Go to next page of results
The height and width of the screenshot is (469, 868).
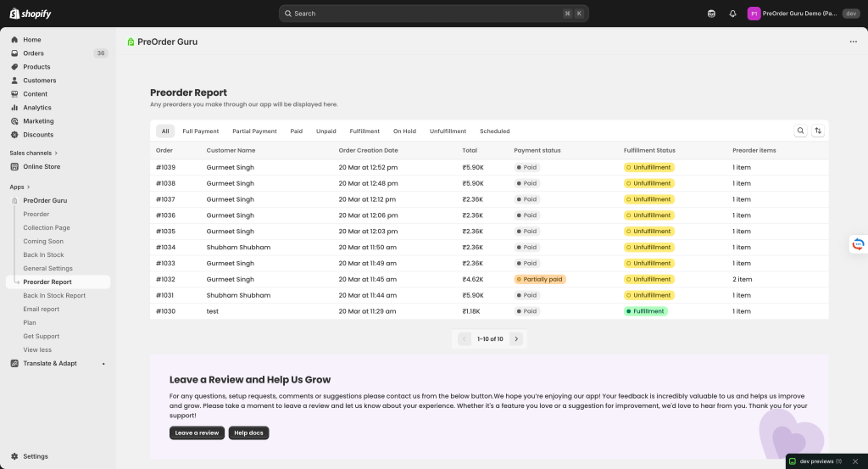point(516,339)
